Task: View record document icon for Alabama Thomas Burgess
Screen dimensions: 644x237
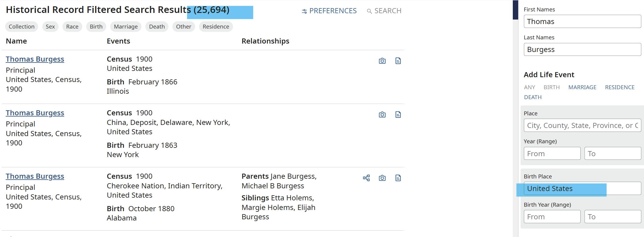Action: (398, 178)
